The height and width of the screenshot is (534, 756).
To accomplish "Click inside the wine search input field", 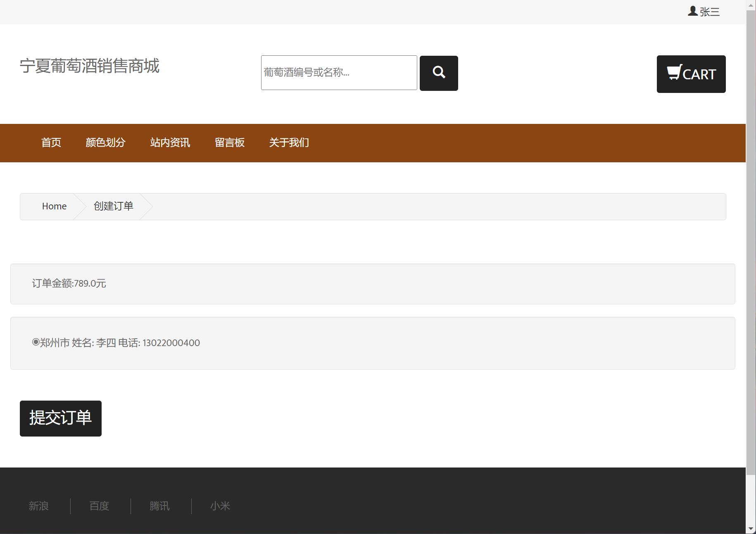I will click(x=338, y=73).
